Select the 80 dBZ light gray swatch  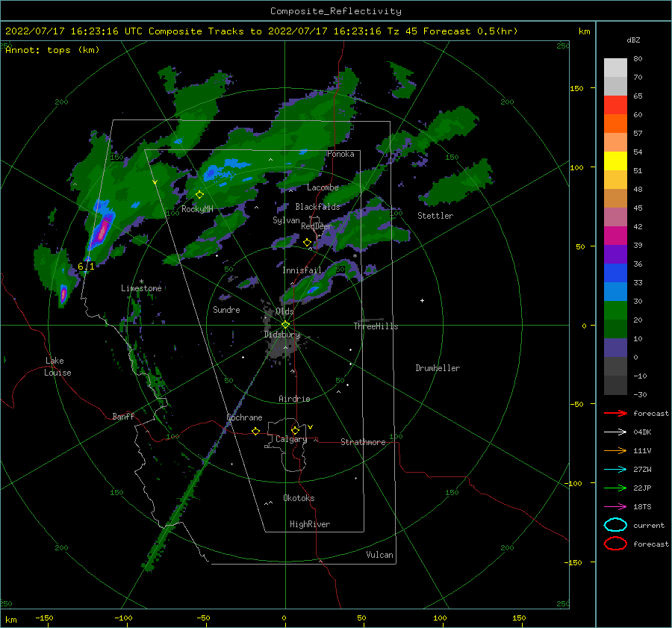[x=615, y=68]
